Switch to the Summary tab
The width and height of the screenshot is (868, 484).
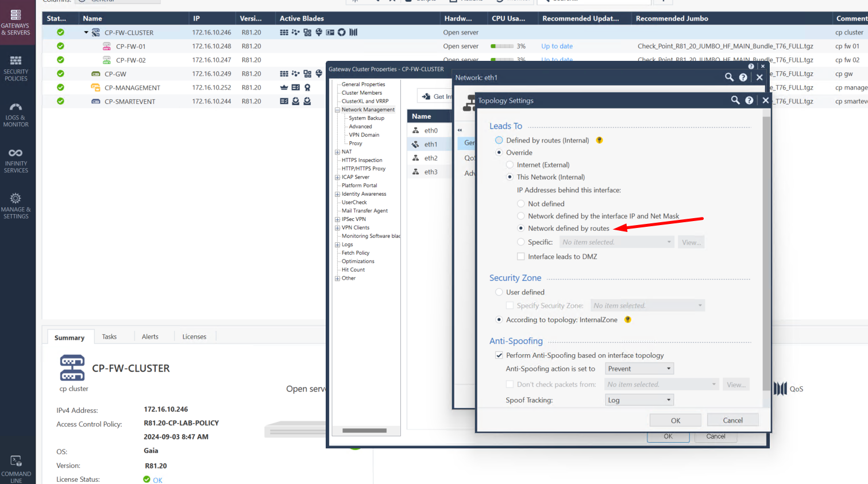(x=70, y=338)
